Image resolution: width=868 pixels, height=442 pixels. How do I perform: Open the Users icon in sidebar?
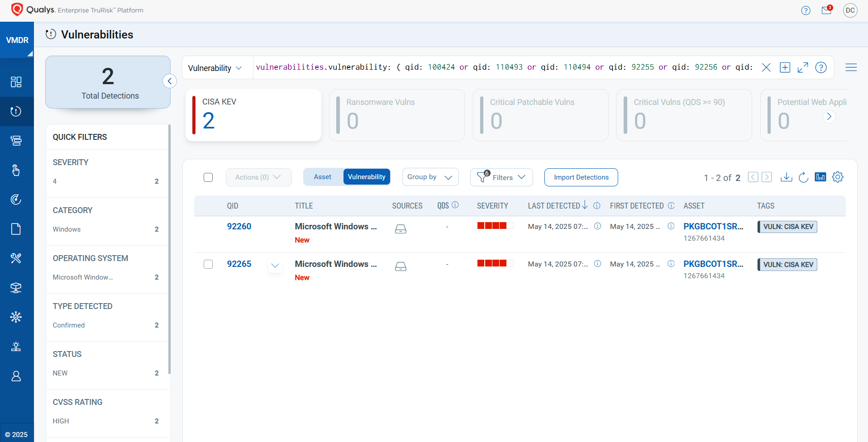pyautogui.click(x=16, y=376)
